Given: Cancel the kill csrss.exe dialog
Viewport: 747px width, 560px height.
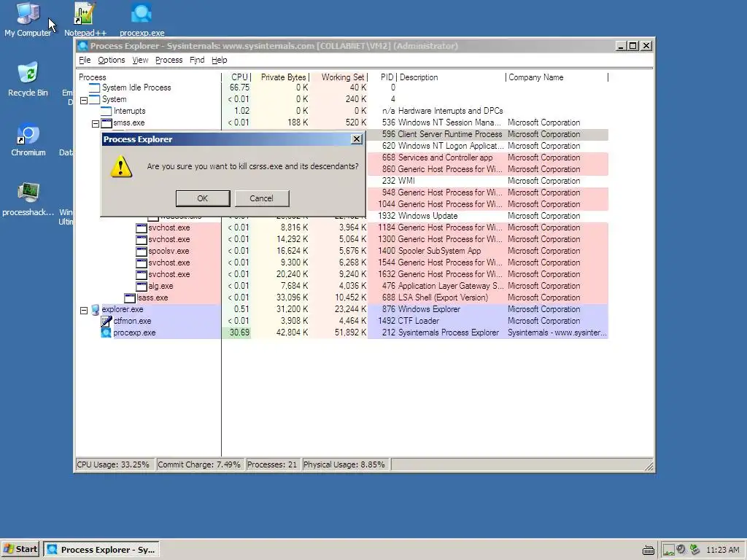Looking at the screenshot, I should [x=262, y=198].
